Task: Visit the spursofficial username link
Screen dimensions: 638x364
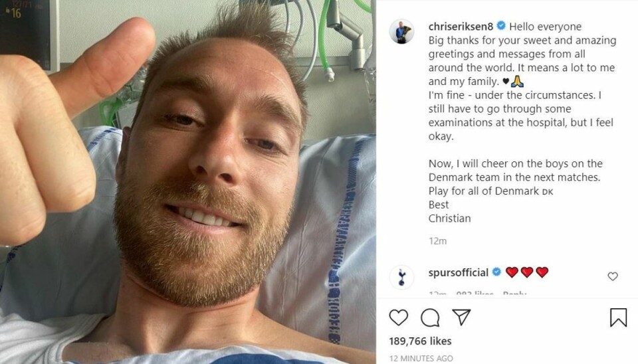Action: (458, 272)
